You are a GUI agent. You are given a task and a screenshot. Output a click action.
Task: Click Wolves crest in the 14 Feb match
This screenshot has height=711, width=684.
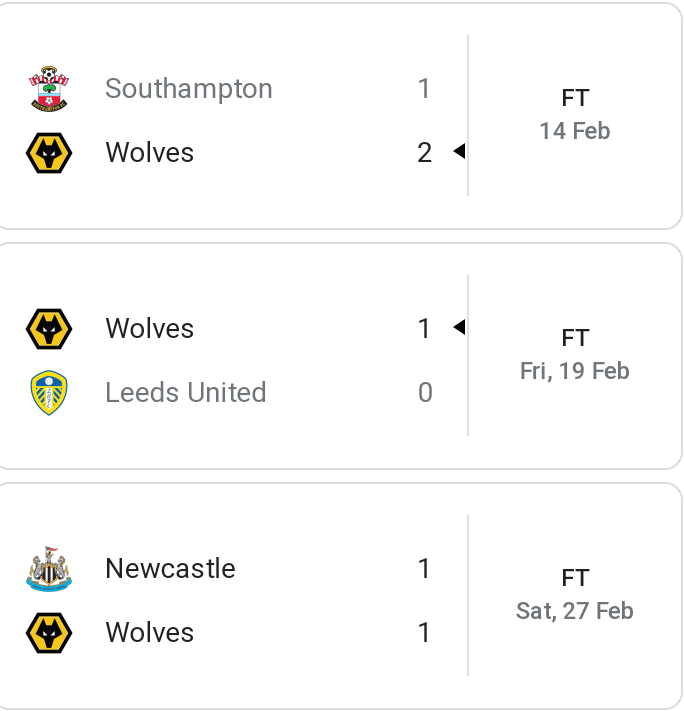coord(49,153)
